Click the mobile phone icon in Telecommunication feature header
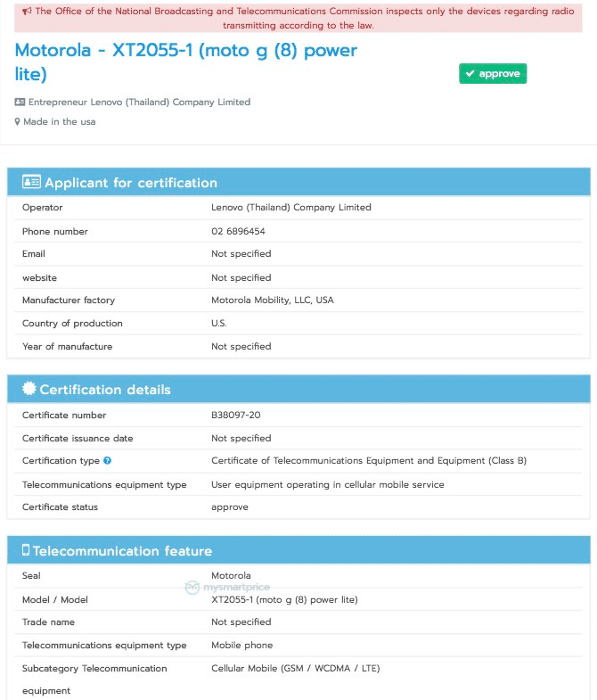The image size is (597, 700). coord(26,550)
